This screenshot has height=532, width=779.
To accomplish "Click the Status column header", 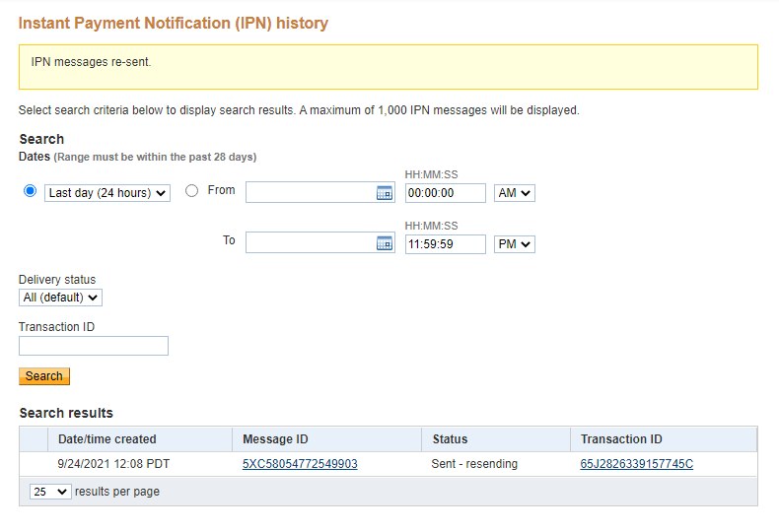I will (x=450, y=439).
